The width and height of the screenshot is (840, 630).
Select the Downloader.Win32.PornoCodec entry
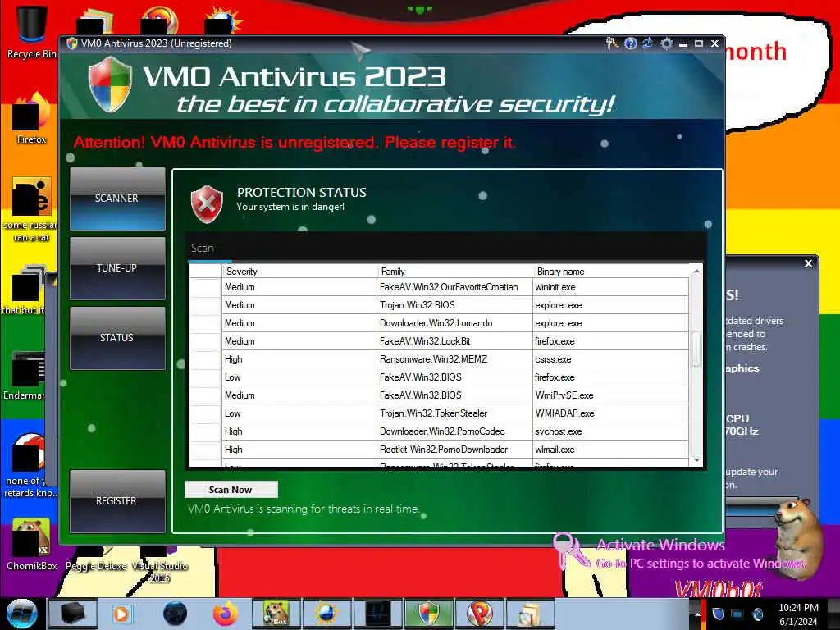(x=440, y=431)
